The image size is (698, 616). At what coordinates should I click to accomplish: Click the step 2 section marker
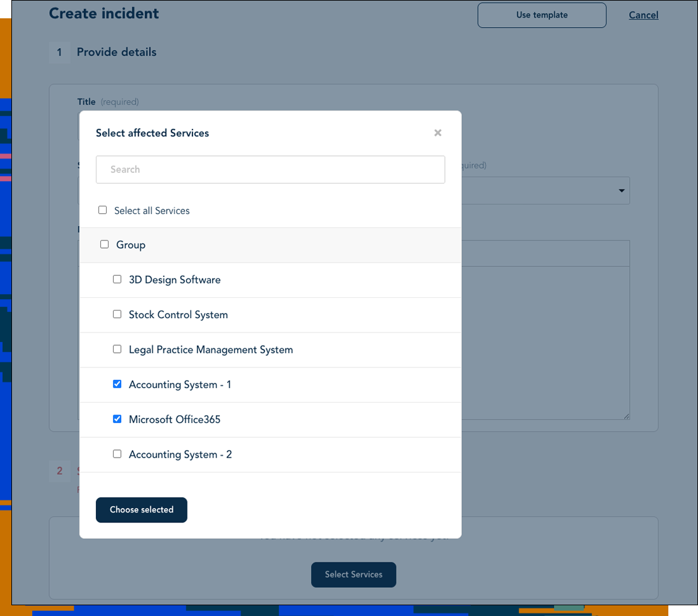pos(59,471)
